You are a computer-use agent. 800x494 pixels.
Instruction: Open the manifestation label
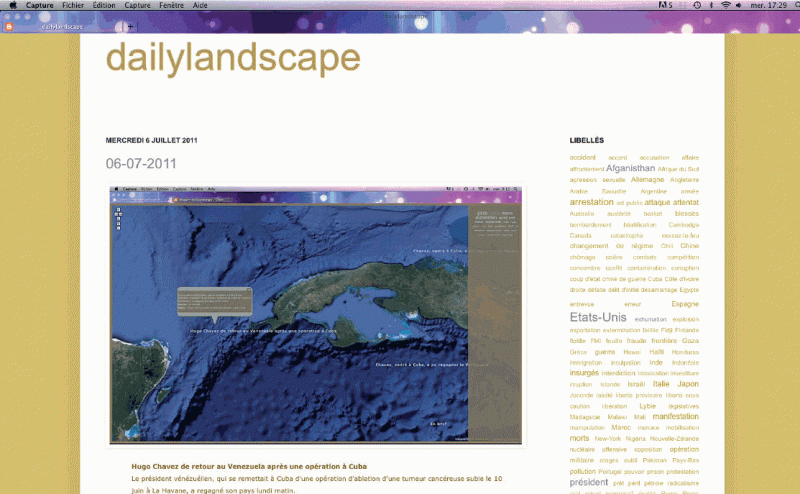click(x=676, y=417)
